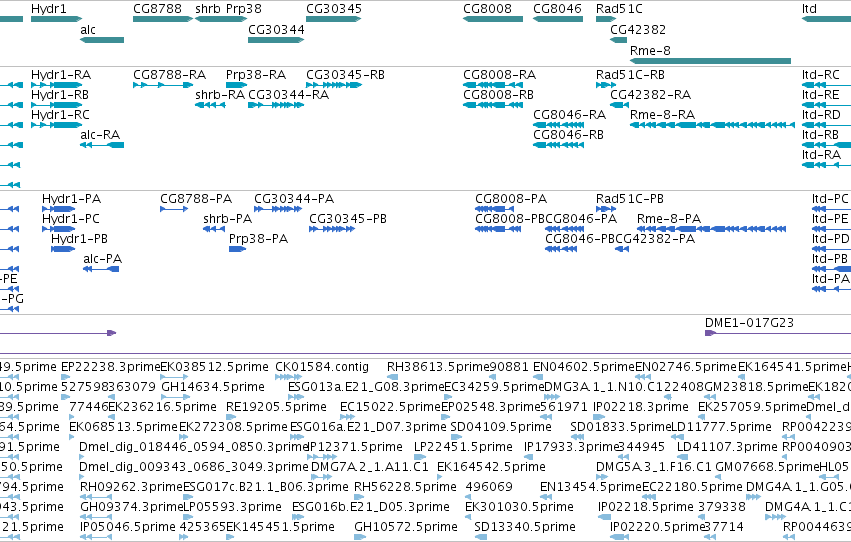The height and width of the screenshot is (542, 851).
Task: Select the Hydr1-RC transcript
Action: pyautogui.click(x=56, y=125)
